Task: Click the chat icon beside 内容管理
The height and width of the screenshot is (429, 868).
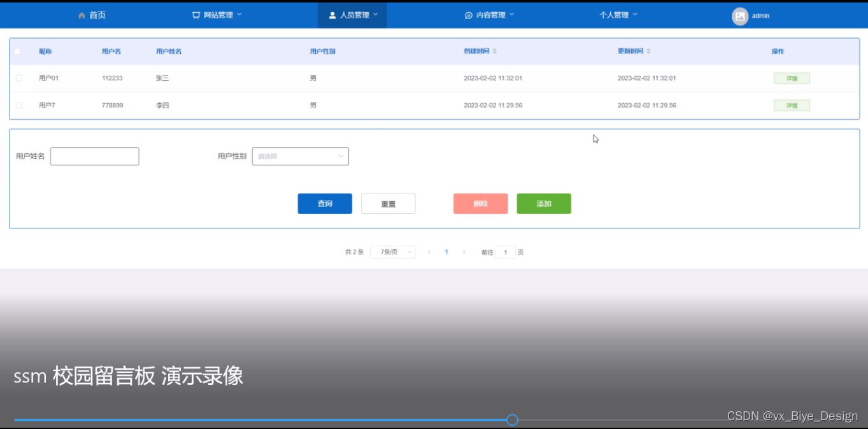Action: 469,15
